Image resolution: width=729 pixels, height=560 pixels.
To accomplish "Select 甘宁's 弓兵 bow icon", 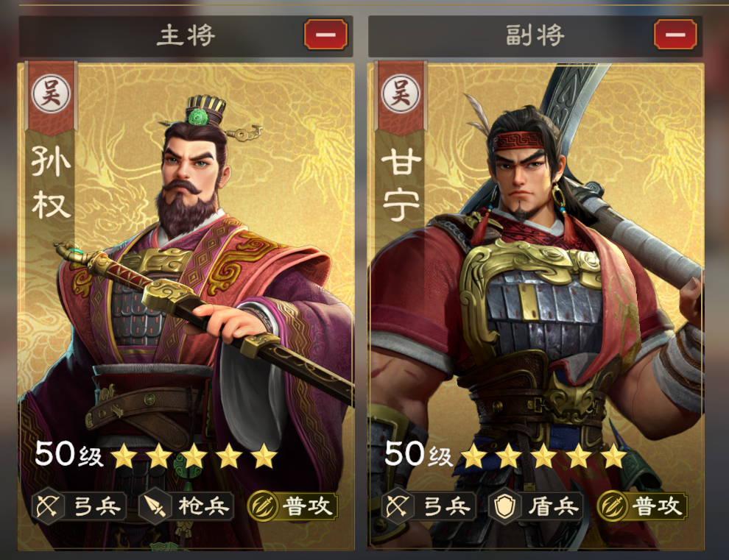I will tap(398, 506).
